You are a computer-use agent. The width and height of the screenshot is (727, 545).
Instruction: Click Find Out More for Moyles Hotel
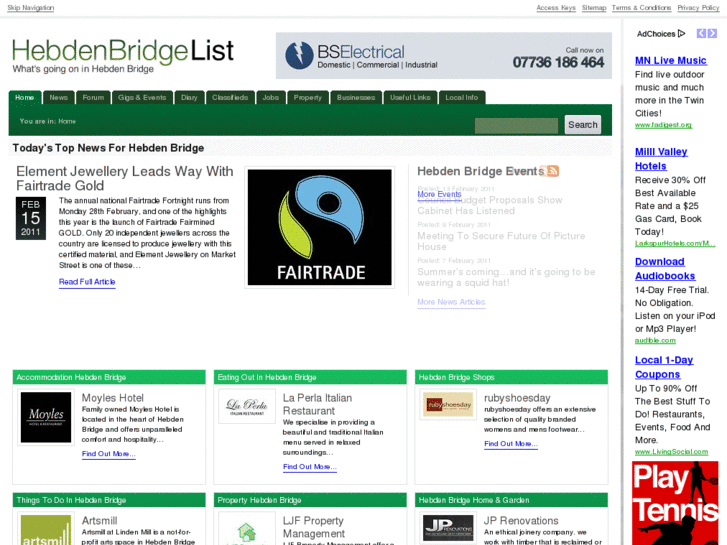coord(108,454)
